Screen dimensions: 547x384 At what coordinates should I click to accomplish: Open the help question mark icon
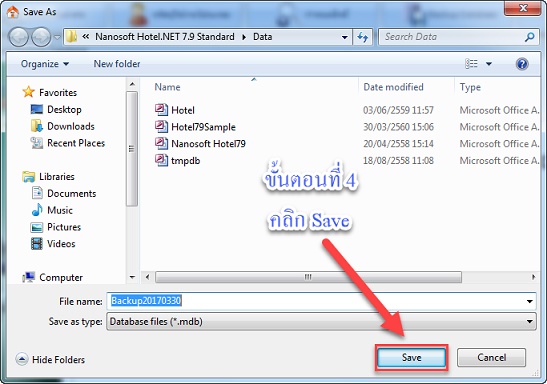(x=522, y=64)
